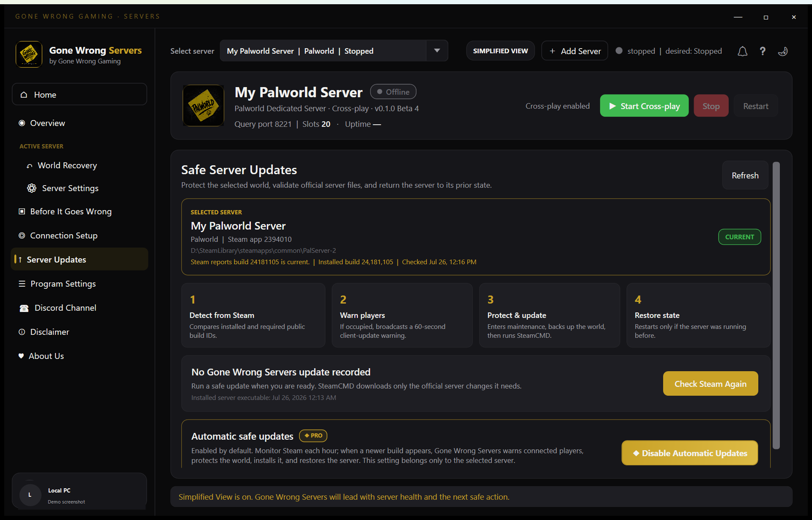Click "Installed build 24,181,105" text
The width and height of the screenshot is (812, 520).
click(356, 262)
